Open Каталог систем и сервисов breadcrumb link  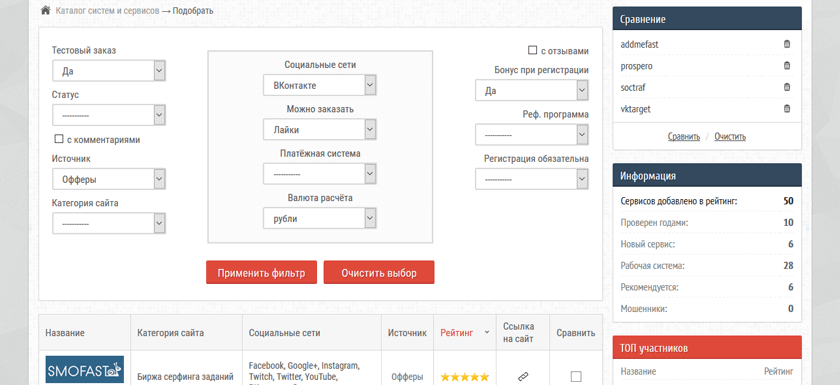click(x=108, y=11)
